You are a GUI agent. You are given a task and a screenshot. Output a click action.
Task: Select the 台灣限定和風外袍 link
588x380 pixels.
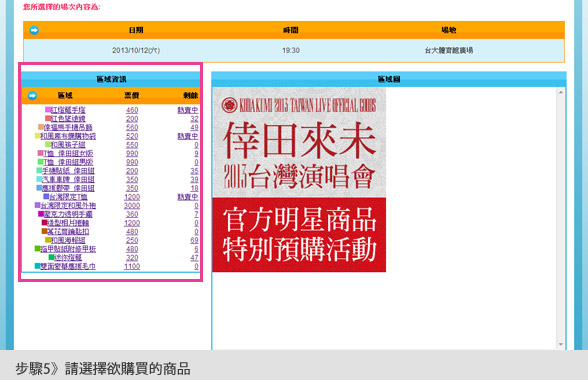coord(68,206)
